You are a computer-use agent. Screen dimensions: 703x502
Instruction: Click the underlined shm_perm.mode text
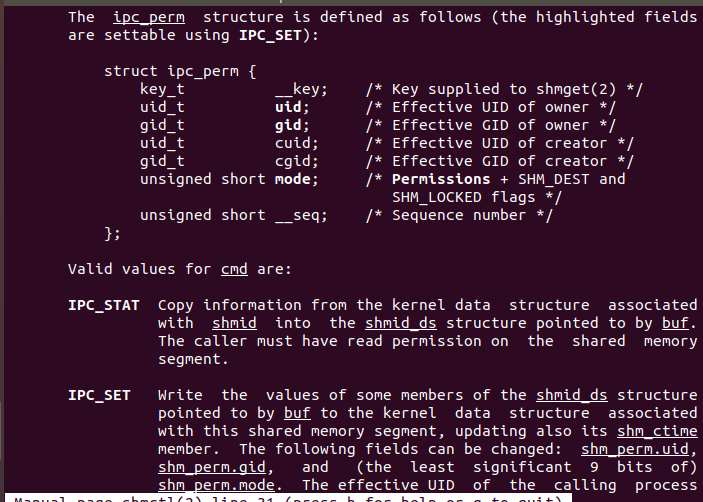(216, 485)
